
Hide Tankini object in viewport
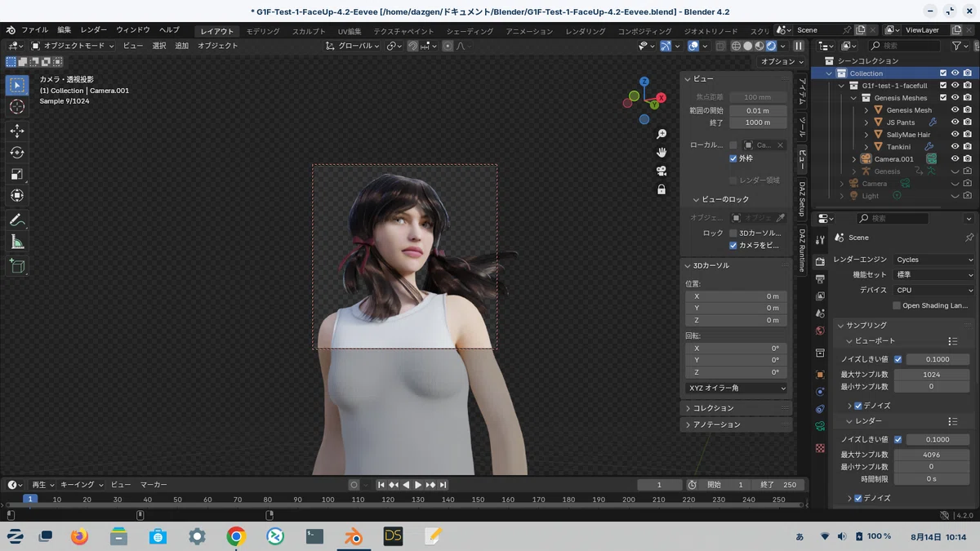pos(955,147)
